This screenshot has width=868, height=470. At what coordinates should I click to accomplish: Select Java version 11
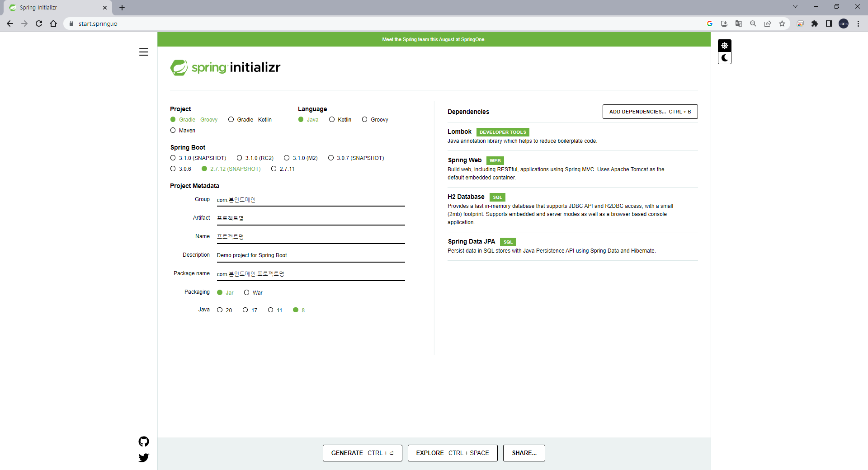(275, 310)
